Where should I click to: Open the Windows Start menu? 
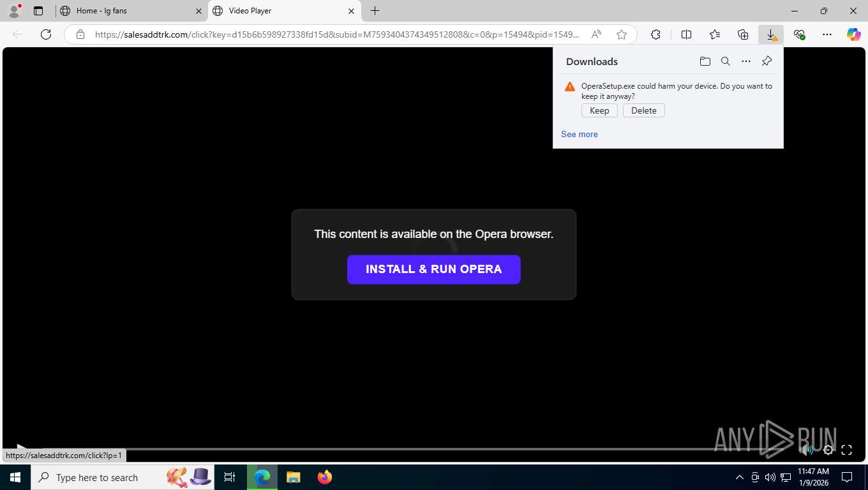pyautogui.click(x=15, y=477)
